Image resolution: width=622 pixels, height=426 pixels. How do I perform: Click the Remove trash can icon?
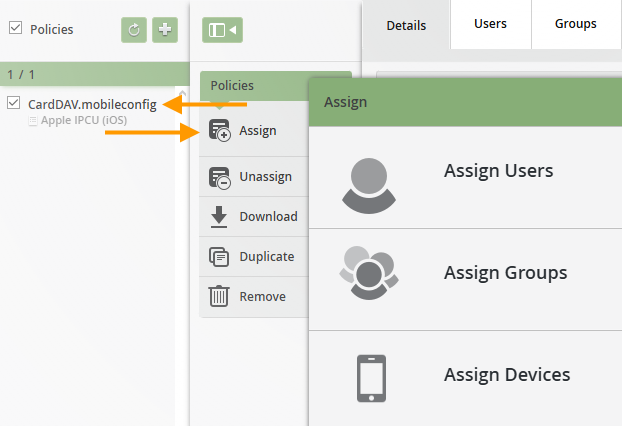point(219,296)
